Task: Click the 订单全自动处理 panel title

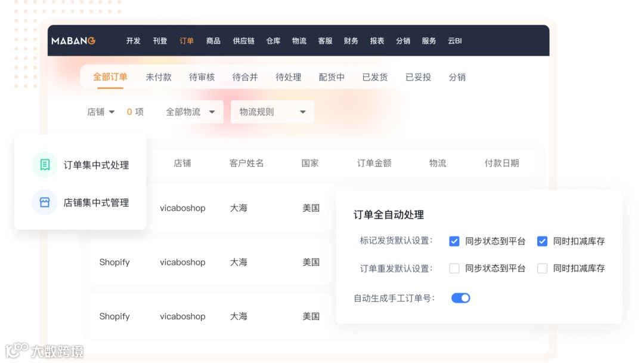Action: coord(389,214)
